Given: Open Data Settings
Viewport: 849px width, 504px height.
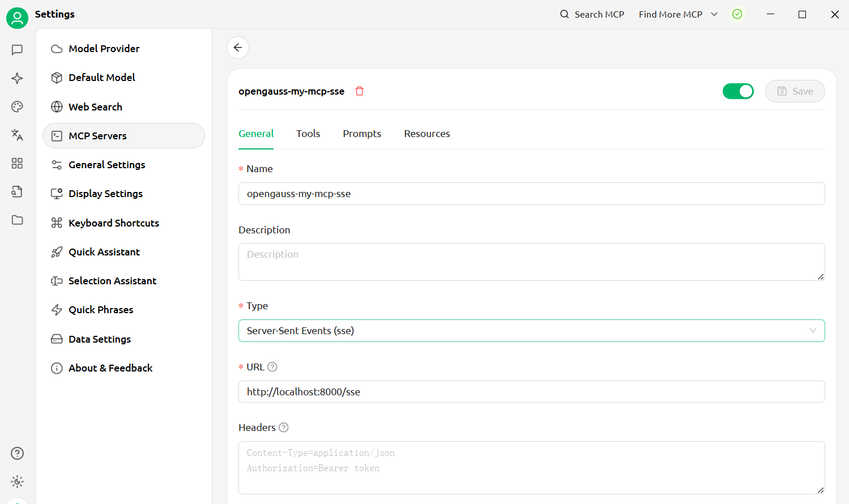Looking at the screenshot, I should coord(123,339).
